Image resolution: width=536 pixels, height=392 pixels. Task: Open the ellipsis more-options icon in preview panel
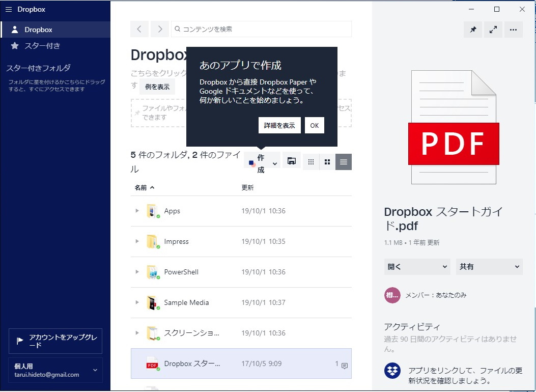pos(513,30)
